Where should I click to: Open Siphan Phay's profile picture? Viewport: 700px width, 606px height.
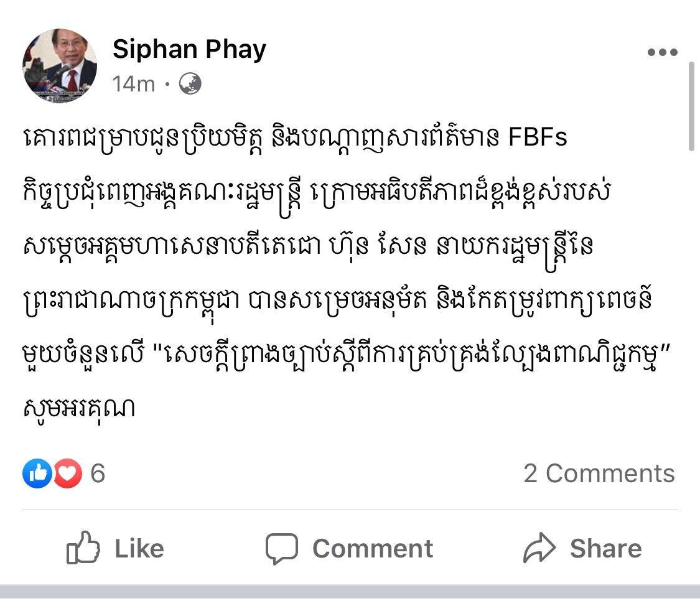pyautogui.click(x=60, y=66)
